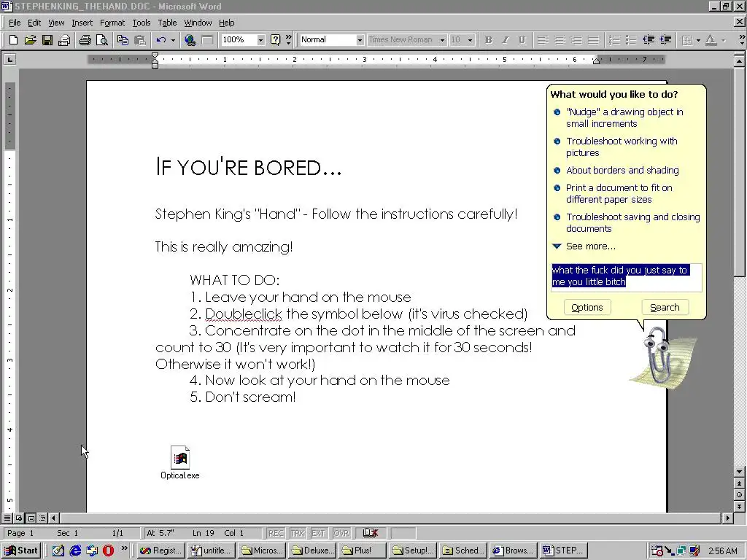Open "Print a document to fit" topic

[619, 193]
